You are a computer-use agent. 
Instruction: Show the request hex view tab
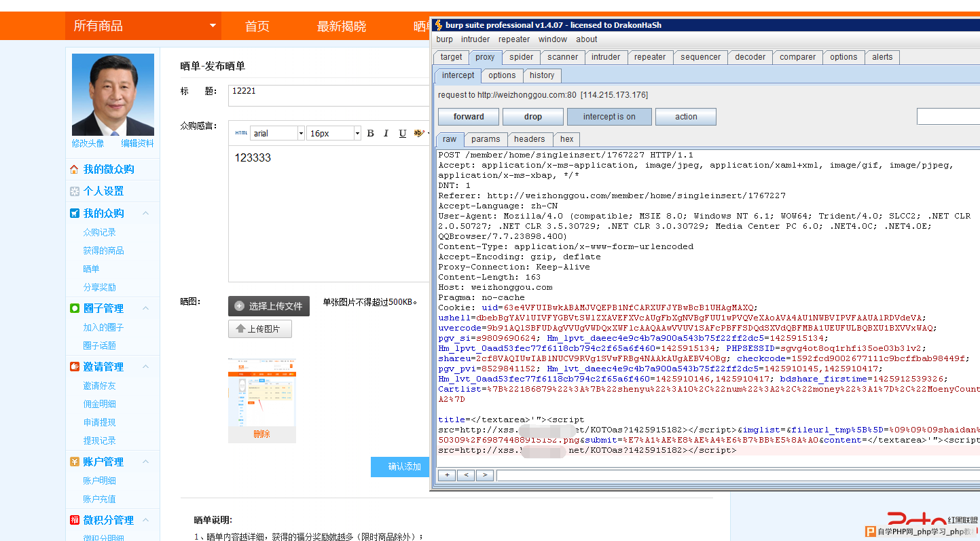567,139
